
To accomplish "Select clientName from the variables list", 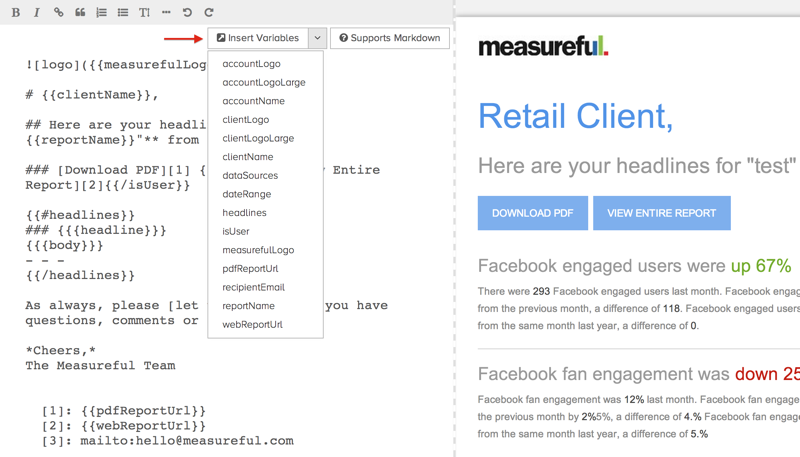I will [247, 157].
